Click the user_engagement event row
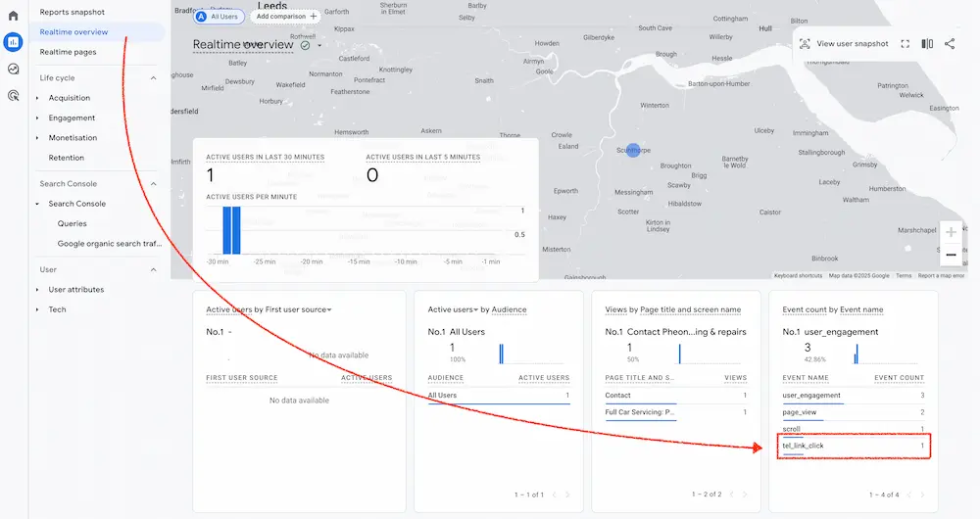This screenshot has width=980, height=519. pos(854,396)
